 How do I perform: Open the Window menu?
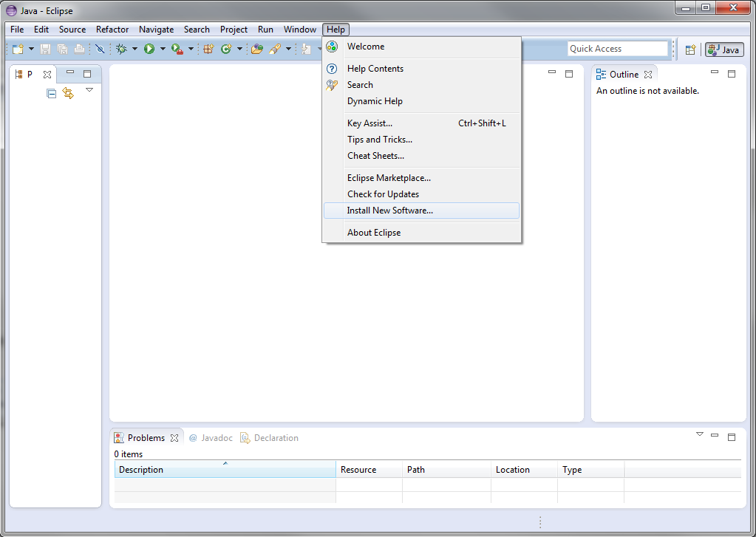tap(300, 30)
